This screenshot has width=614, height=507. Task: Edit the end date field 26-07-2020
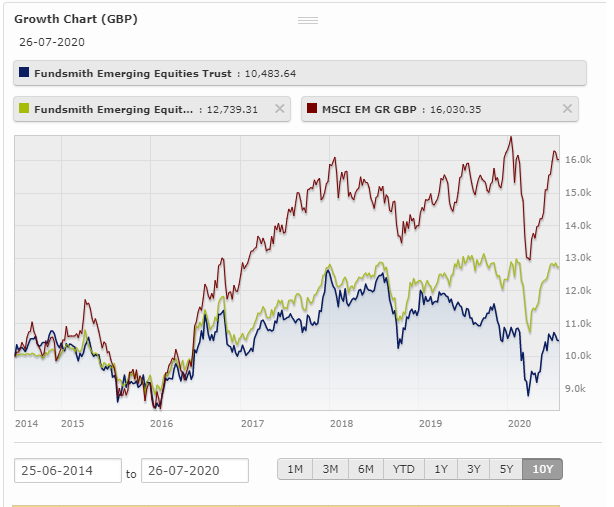(195, 470)
